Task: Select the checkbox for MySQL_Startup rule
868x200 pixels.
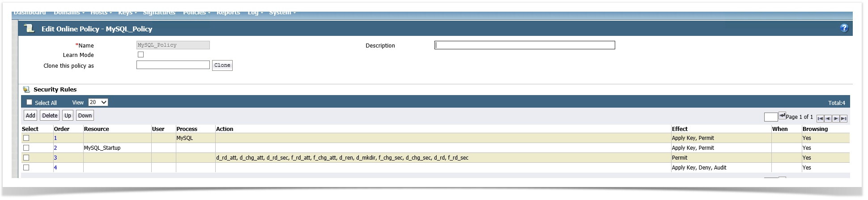Action: [26, 148]
